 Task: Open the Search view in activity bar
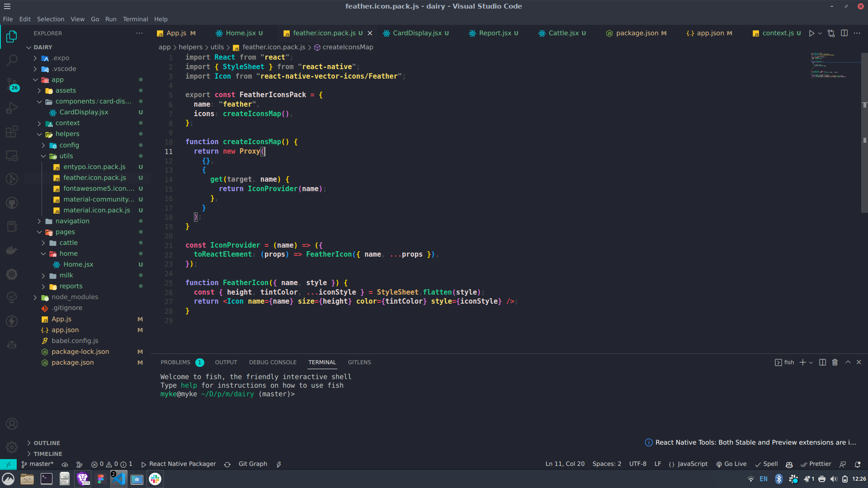click(x=12, y=60)
